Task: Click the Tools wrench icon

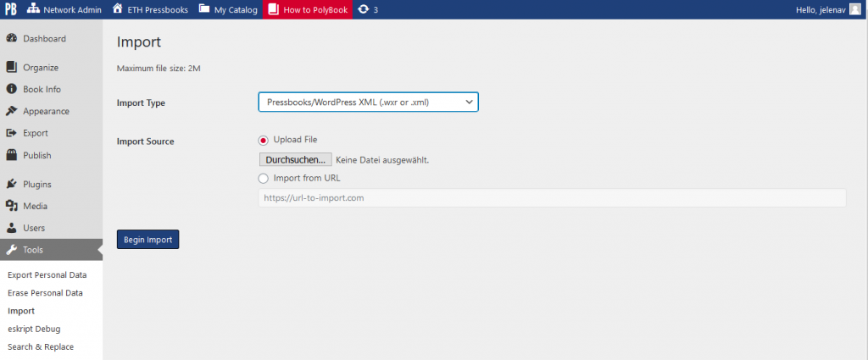Action: (x=11, y=250)
